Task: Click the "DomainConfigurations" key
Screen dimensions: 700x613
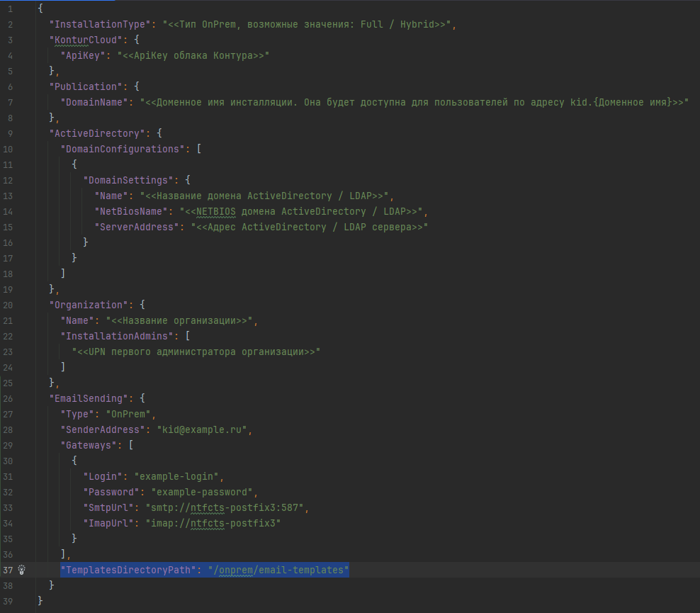Action: click(x=123, y=149)
